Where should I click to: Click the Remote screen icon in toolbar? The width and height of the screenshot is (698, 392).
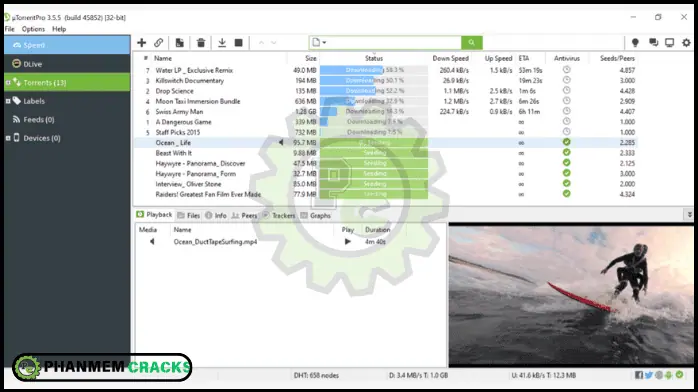670,43
